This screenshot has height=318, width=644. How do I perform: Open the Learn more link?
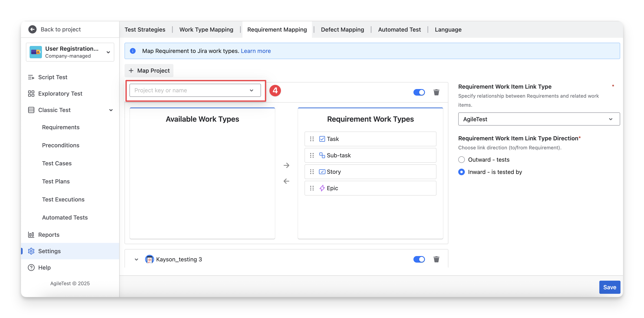coord(255,51)
